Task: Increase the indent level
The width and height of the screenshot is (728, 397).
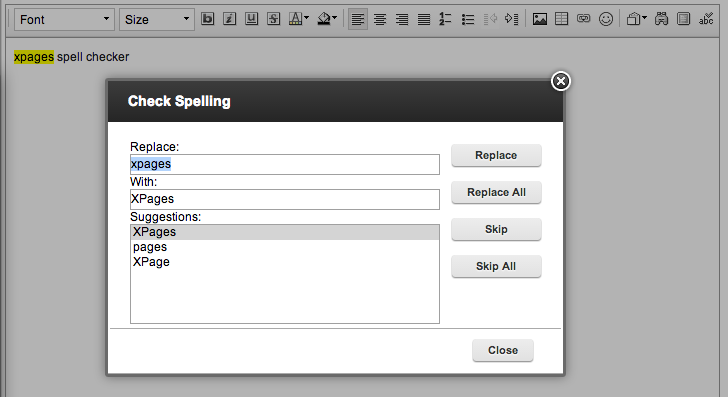Action: click(x=512, y=19)
